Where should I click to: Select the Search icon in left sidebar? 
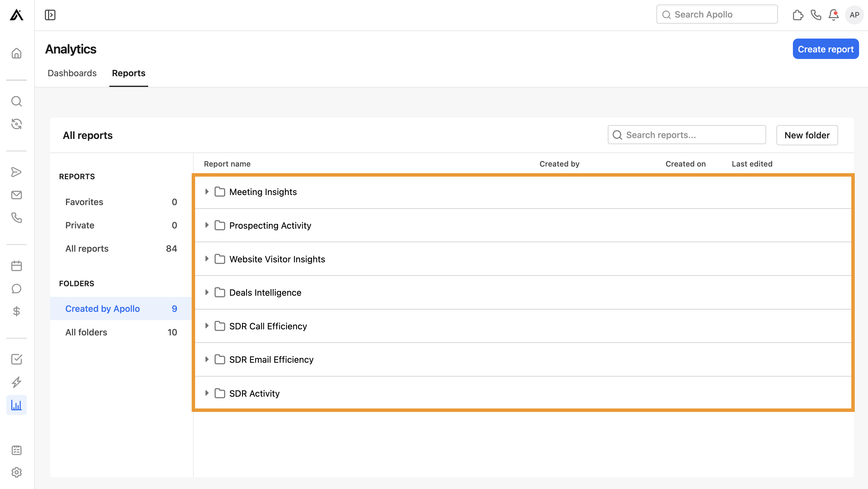tap(16, 101)
